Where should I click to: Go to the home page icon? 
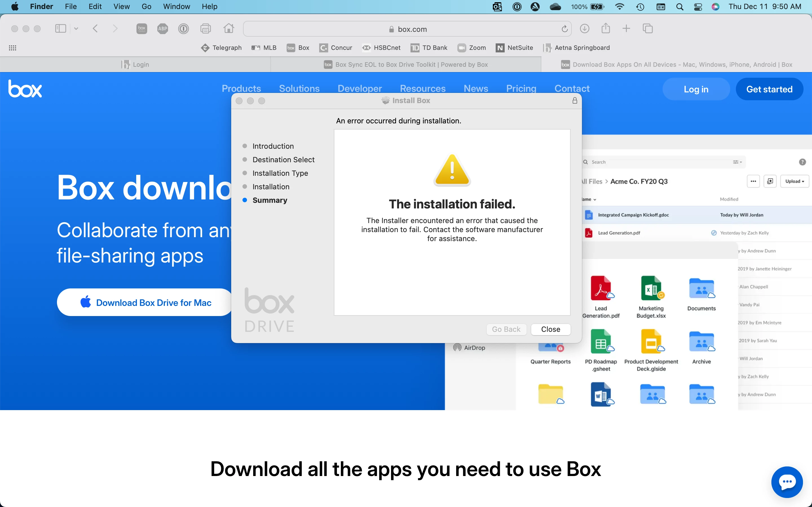tap(229, 28)
